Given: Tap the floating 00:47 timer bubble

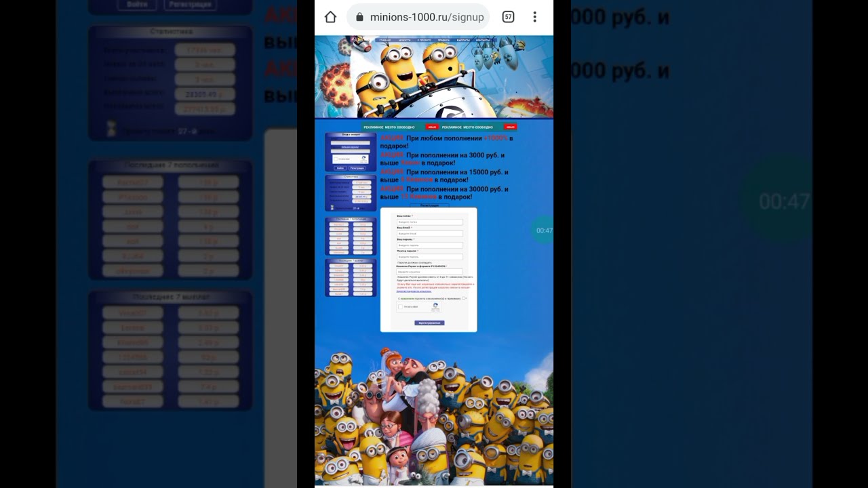Looking at the screenshot, I should (x=542, y=230).
